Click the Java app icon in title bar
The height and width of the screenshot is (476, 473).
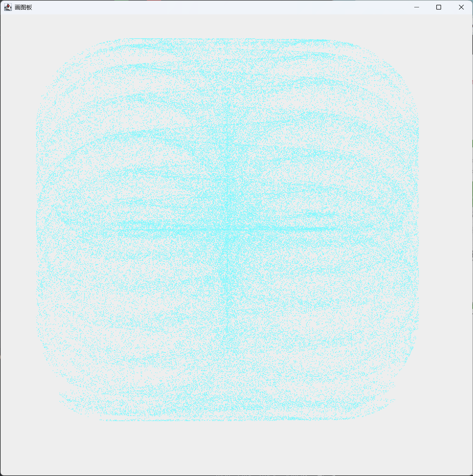[8, 7]
